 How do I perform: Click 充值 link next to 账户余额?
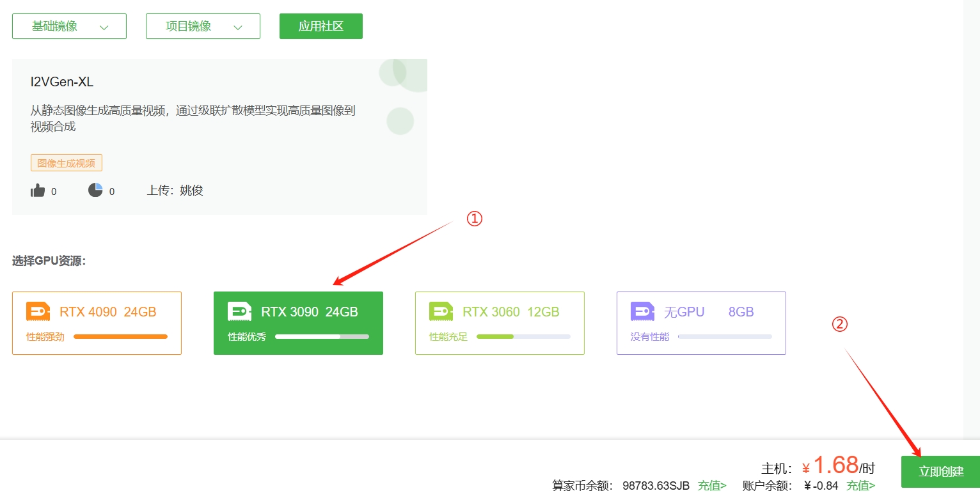coord(861,486)
